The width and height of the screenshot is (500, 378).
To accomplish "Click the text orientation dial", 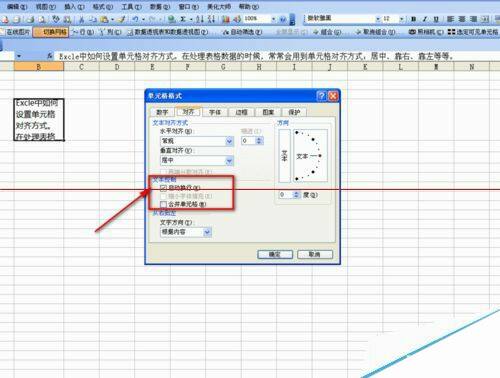I will coord(310,156).
